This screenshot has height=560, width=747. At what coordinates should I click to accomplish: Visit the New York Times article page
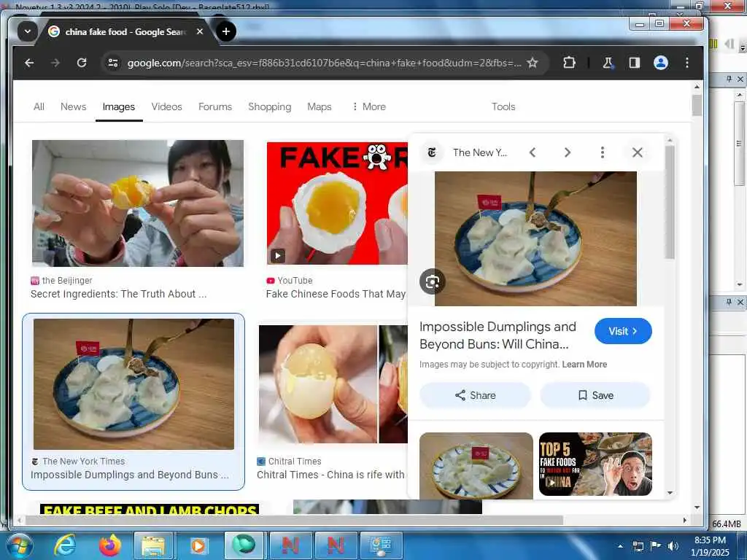tap(623, 331)
